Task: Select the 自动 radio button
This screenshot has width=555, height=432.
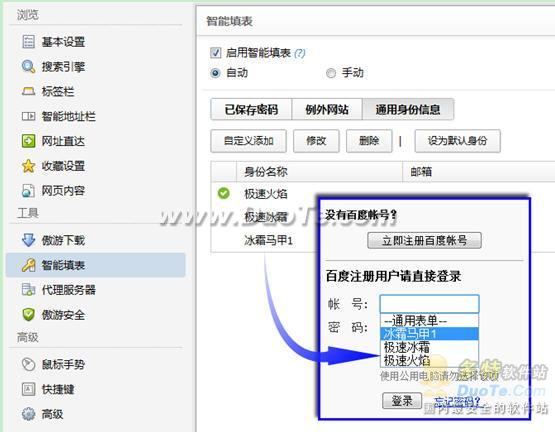Action: [215, 73]
